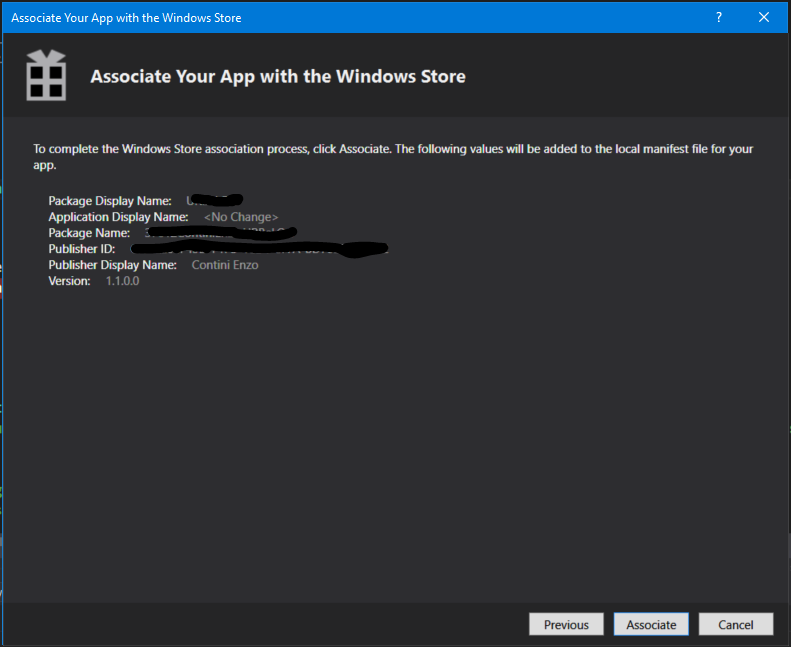
Task: Click the Windows Store gift box icon
Action: click(x=46, y=76)
